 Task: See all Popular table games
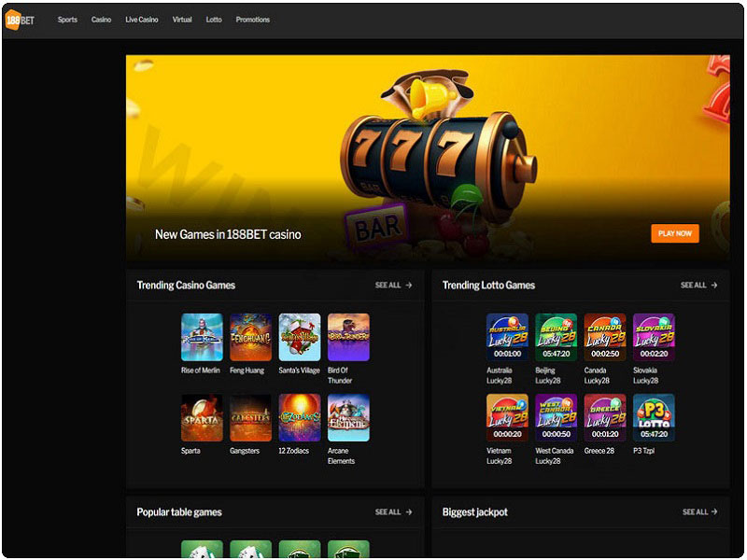tap(393, 512)
